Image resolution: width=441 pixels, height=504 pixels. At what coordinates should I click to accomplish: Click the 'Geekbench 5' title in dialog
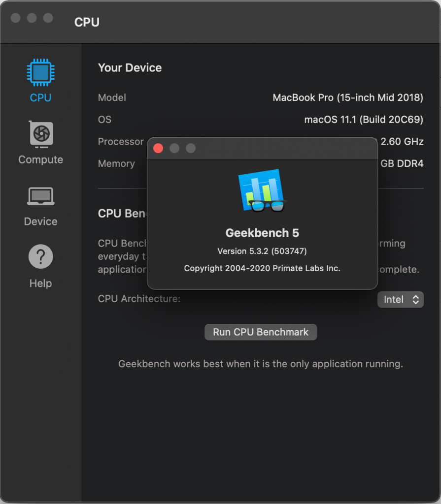(x=262, y=233)
